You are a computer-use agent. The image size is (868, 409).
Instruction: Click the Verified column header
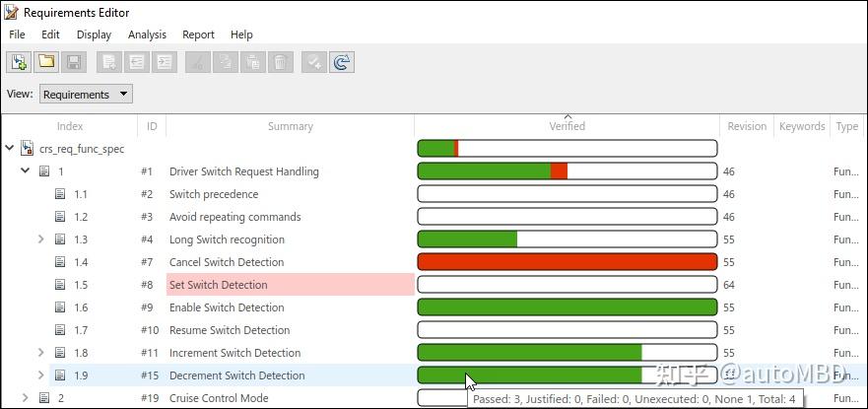[567, 126]
